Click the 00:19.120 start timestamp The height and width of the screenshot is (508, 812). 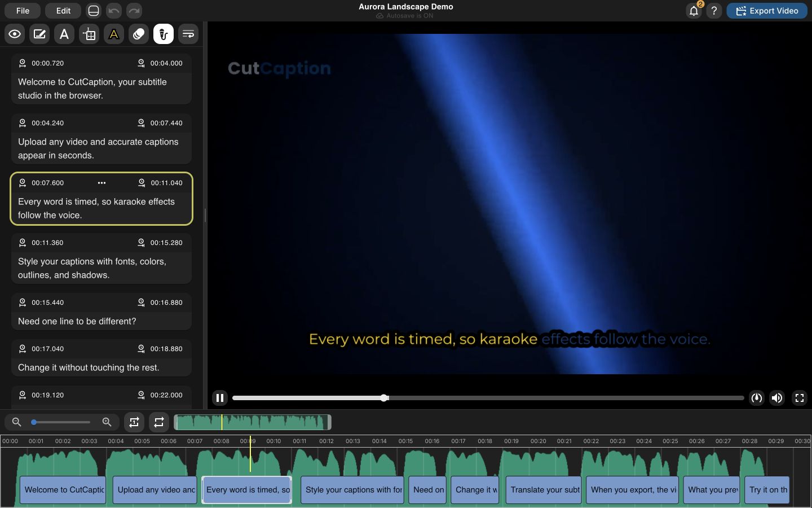coord(48,395)
